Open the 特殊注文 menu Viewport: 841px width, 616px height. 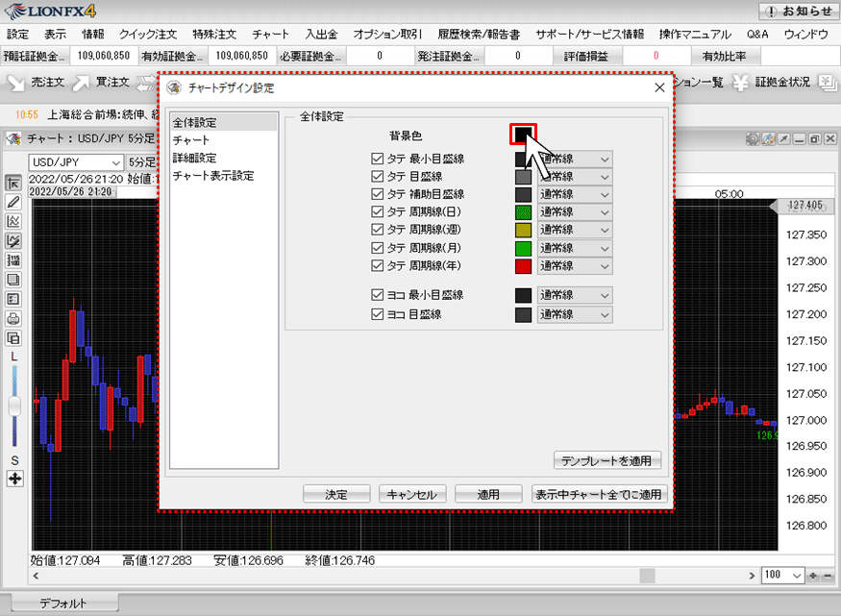(x=214, y=35)
